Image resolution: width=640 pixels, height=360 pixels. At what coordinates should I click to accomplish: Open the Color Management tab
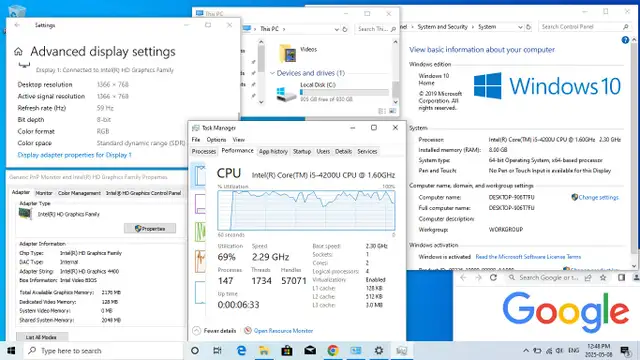point(79,193)
